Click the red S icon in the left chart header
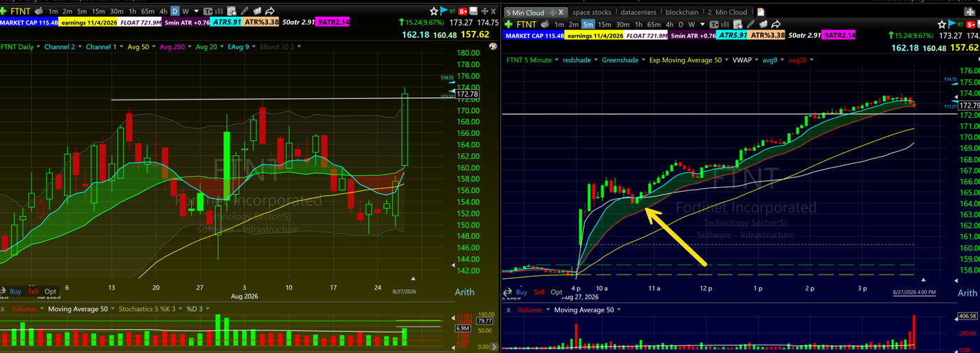The image size is (980, 353). 463,11
